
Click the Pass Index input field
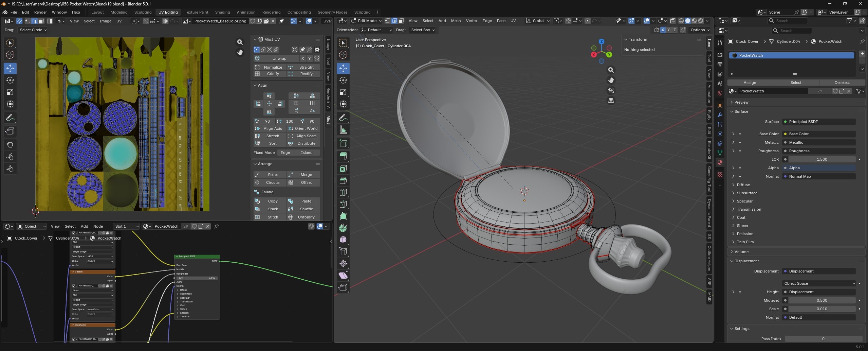coord(823,339)
